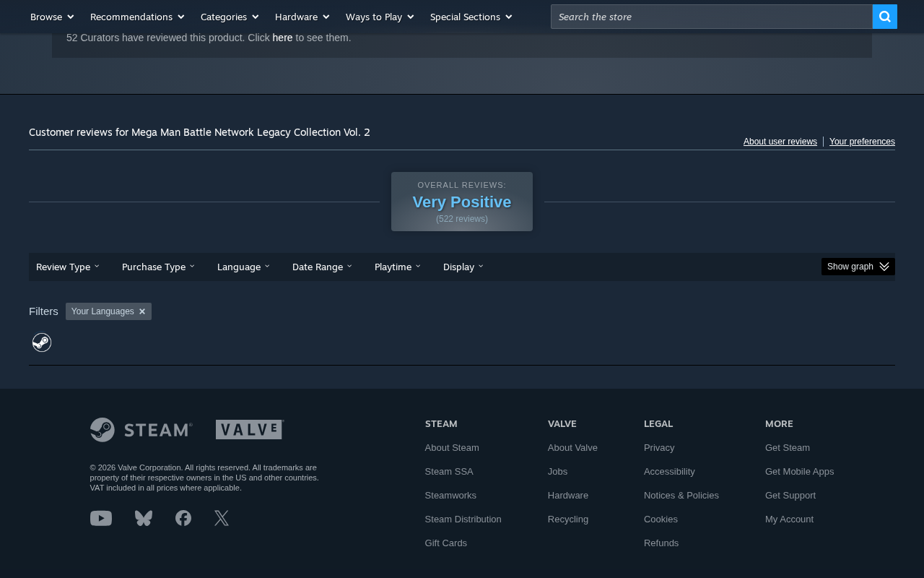The height and width of the screenshot is (578, 924).
Task: Click the Customer reviews heading text
Action: tap(199, 132)
